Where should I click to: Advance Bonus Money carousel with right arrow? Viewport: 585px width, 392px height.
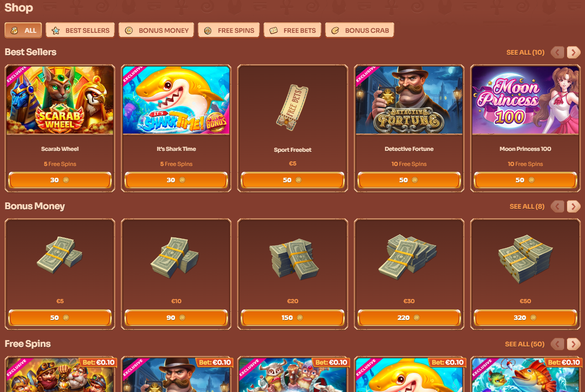coord(574,206)
